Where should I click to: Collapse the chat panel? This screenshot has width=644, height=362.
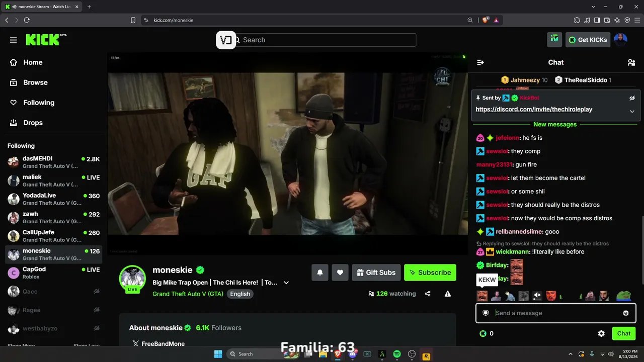[x=480, y=62]
